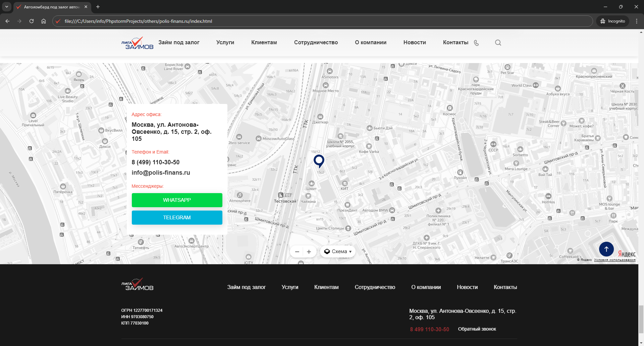Open browser three-dot menu
Viewport: 644px width, 346px height.
637,21
